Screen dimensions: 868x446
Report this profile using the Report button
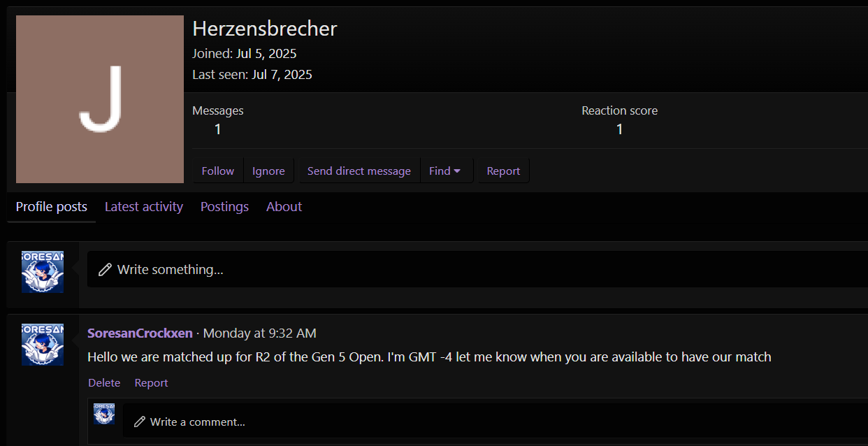(503, 171)
